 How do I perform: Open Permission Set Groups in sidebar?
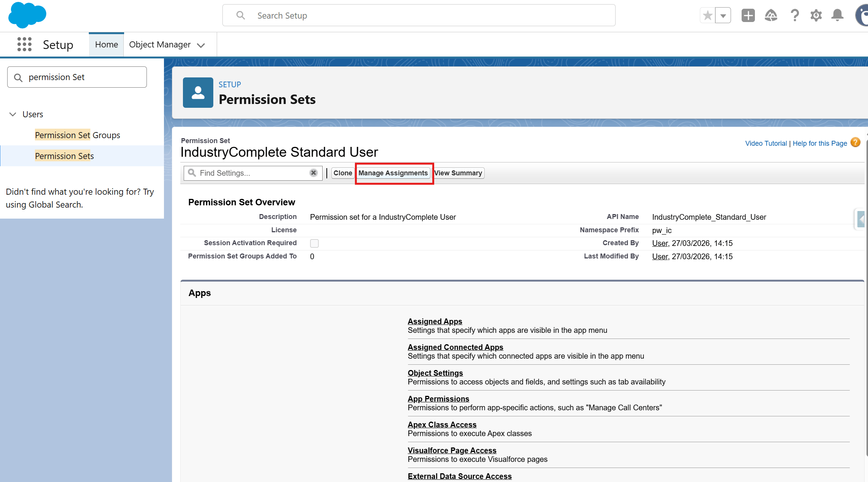click(77, 135)
